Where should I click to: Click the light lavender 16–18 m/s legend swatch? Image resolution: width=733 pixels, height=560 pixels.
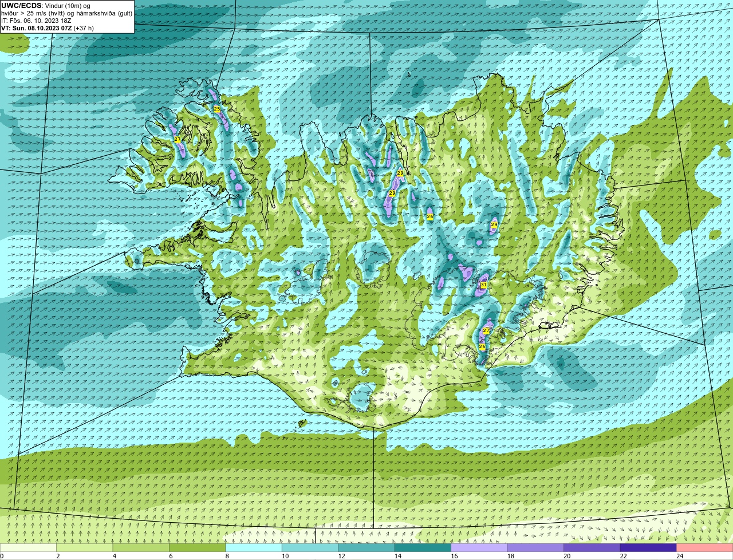point(479,547)
